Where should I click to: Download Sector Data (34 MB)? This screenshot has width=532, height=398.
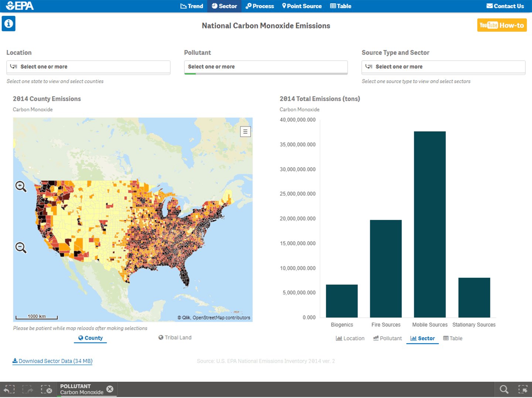(52, 361)
